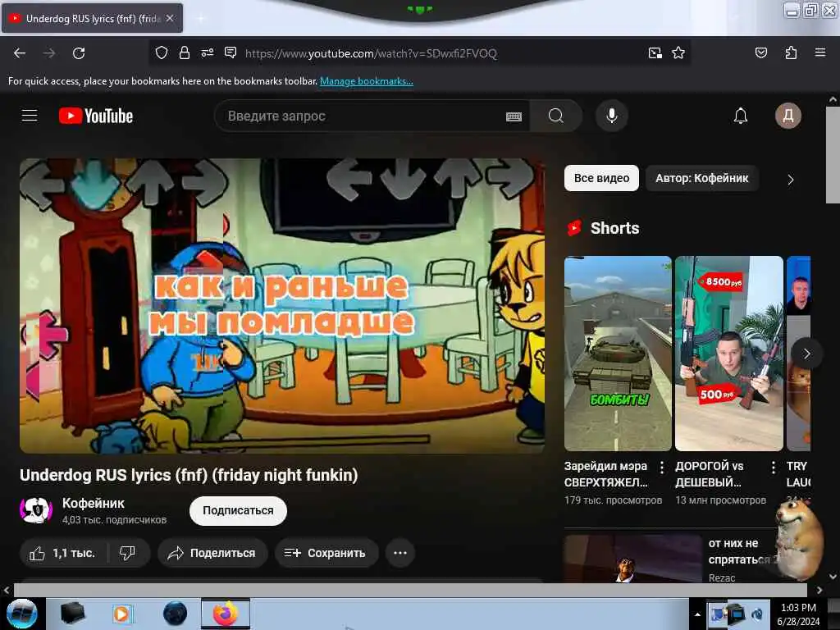Image resolution: width=840 pixels, height=630 pixels.
Task: Click the Поделиться share button
Action: click(212, 553)
